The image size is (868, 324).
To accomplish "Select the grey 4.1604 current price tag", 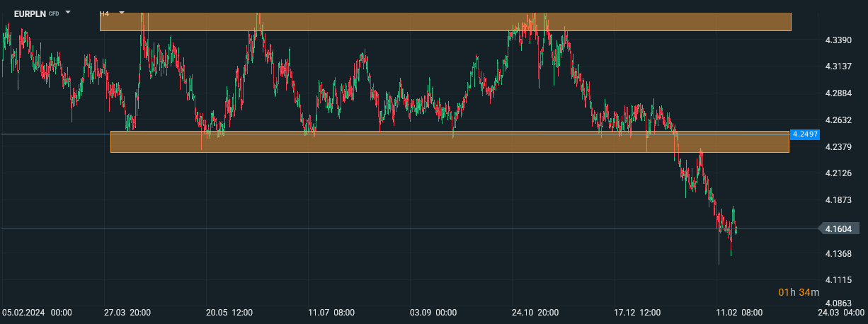I will (x=838, y=228).
